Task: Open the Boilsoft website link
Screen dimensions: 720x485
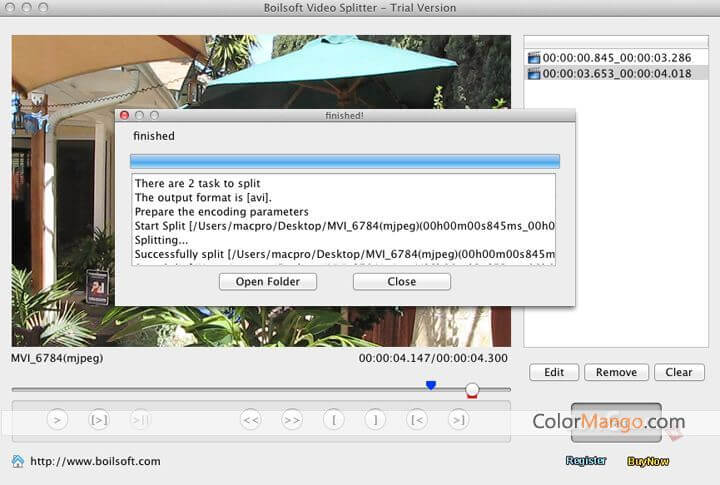Action: [x=95, y=461]
